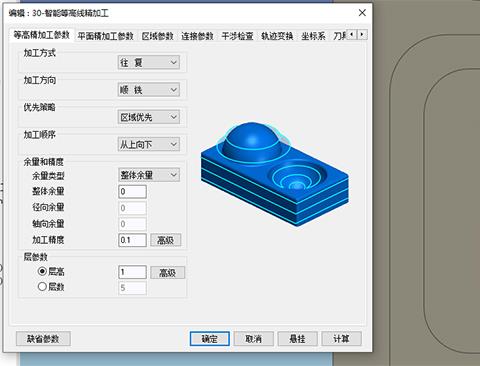Select the 层数 radio button

point(42,287)
